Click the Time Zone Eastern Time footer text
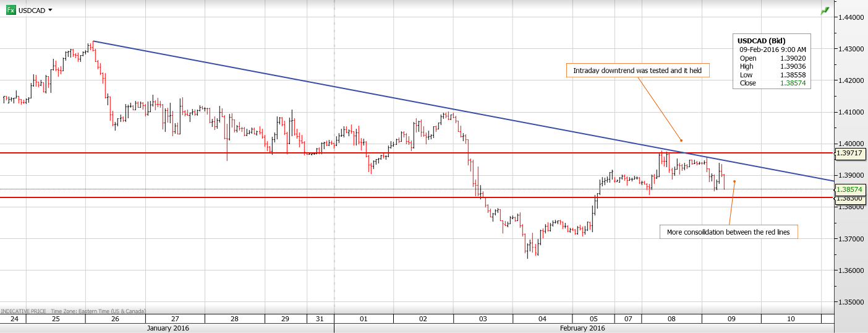The width and height of the screenshot is (868, 333). (98, 311)
